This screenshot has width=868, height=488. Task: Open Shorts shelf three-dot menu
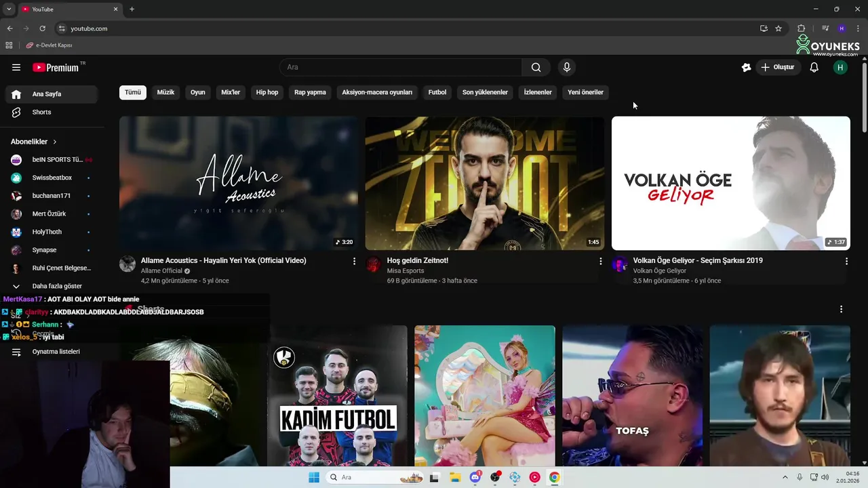[841, 309]
